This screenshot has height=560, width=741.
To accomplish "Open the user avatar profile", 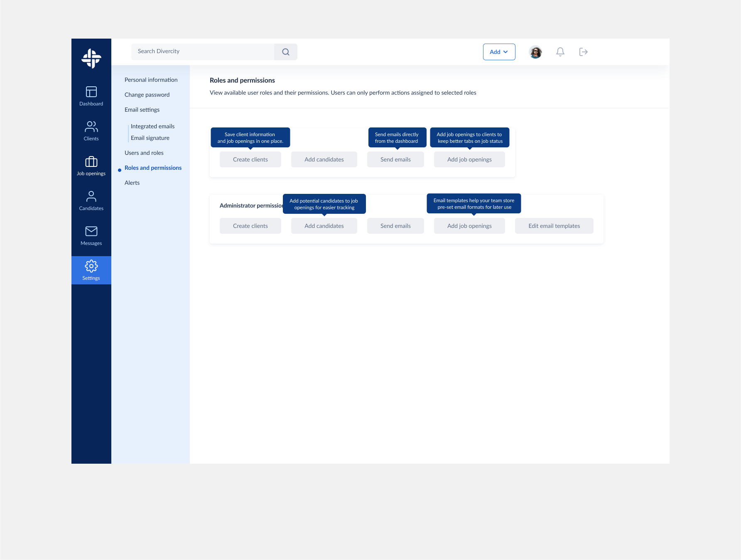I will coord(535,52).
